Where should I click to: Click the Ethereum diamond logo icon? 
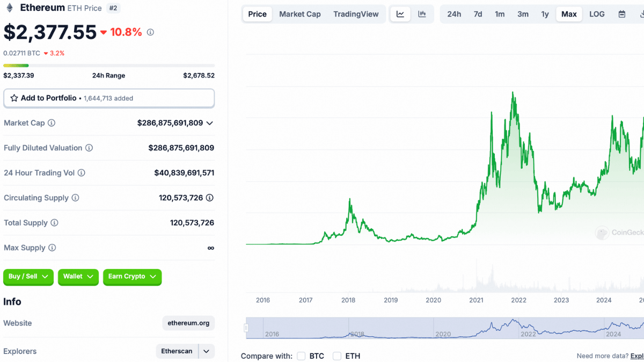9,8
